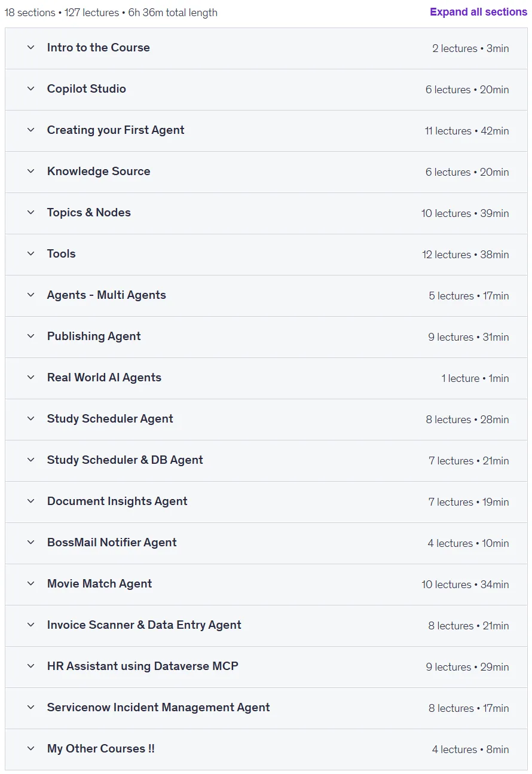
Task: Click chevron beside Agents - Multi Agents
Action: (x=31, y=295)
